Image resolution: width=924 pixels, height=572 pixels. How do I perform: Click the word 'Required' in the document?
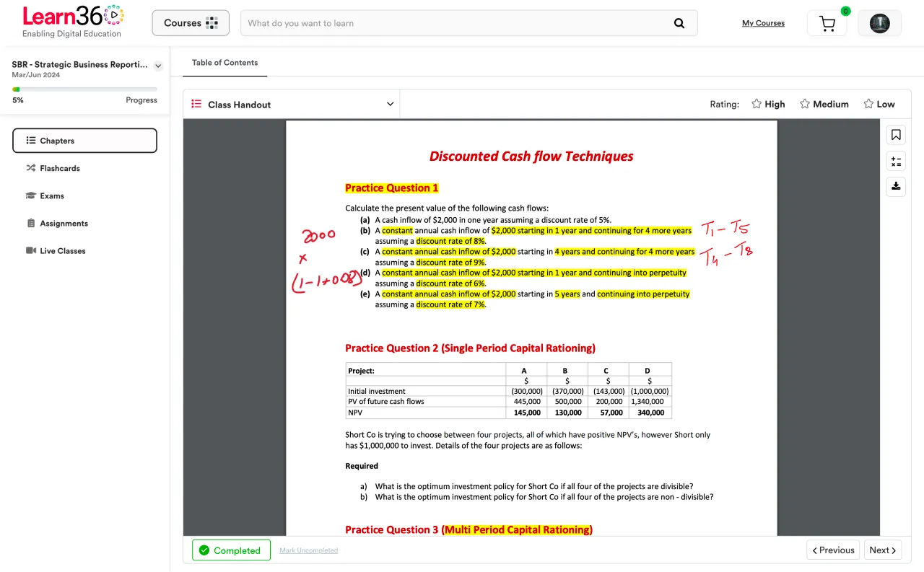[x=362, y=466]
